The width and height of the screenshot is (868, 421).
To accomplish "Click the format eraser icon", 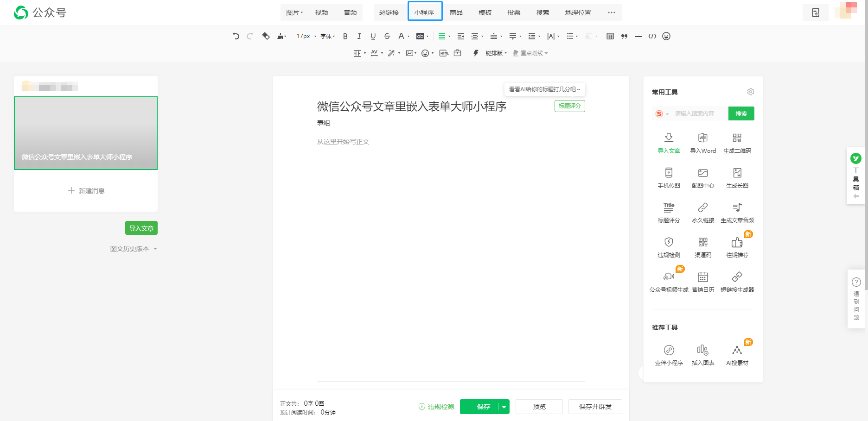I will pos(266,36).
